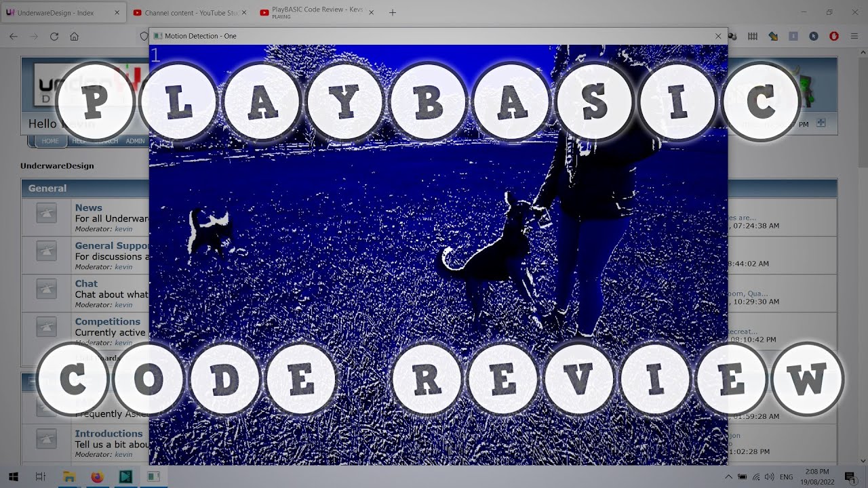Open the notification center icon

850,477
